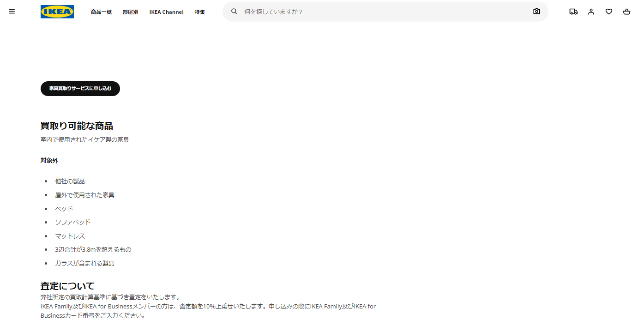The width and height of the screenshot is (644, 326).
Task: Click list item 他社の製品
Action: click(x=70, y=181)
